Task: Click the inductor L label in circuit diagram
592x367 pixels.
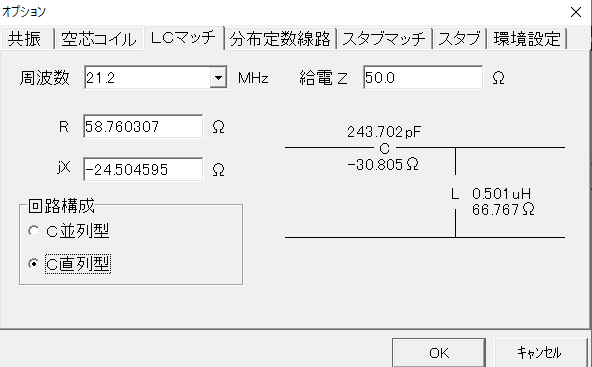Action: (x=455, y=194)
